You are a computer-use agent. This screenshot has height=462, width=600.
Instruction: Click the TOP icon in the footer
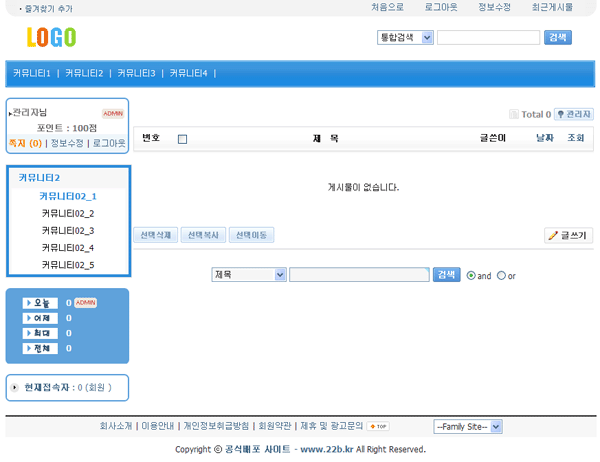(378, 426)
